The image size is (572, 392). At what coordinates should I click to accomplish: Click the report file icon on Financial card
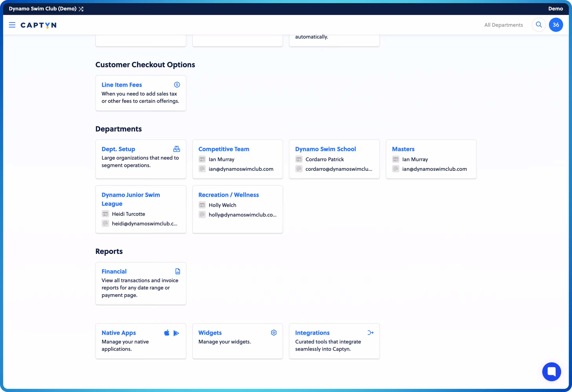pyautogui.click(x=177, y=271)
